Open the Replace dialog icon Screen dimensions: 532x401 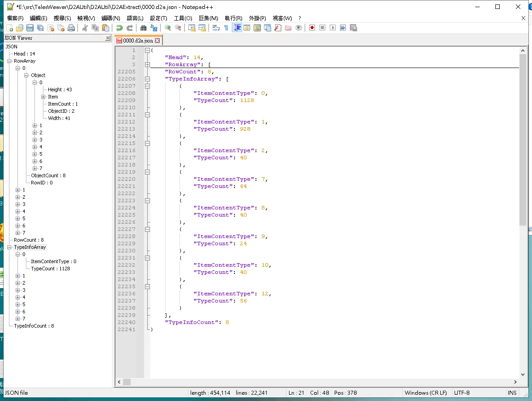(x=154, y=28)
